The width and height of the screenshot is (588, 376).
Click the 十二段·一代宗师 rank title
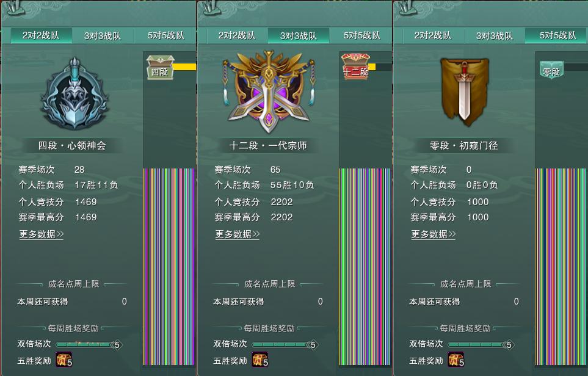tap(268, 145)
